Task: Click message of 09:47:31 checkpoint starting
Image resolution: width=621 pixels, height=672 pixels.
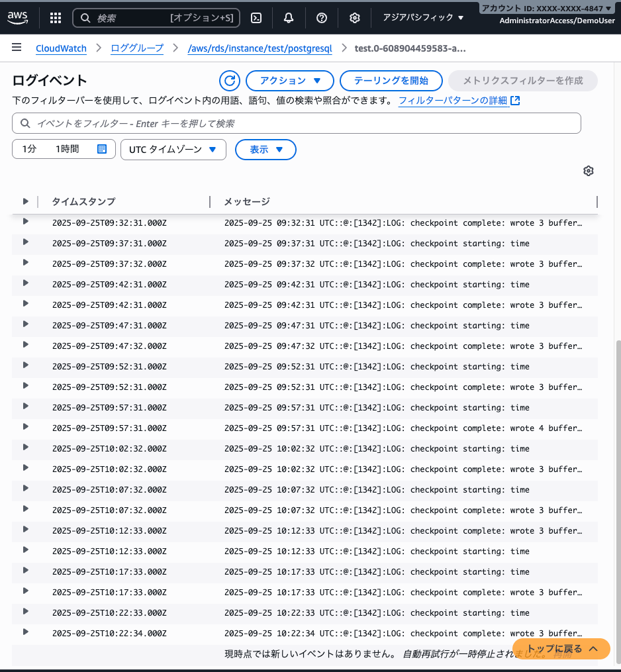Action: (377, 326)
